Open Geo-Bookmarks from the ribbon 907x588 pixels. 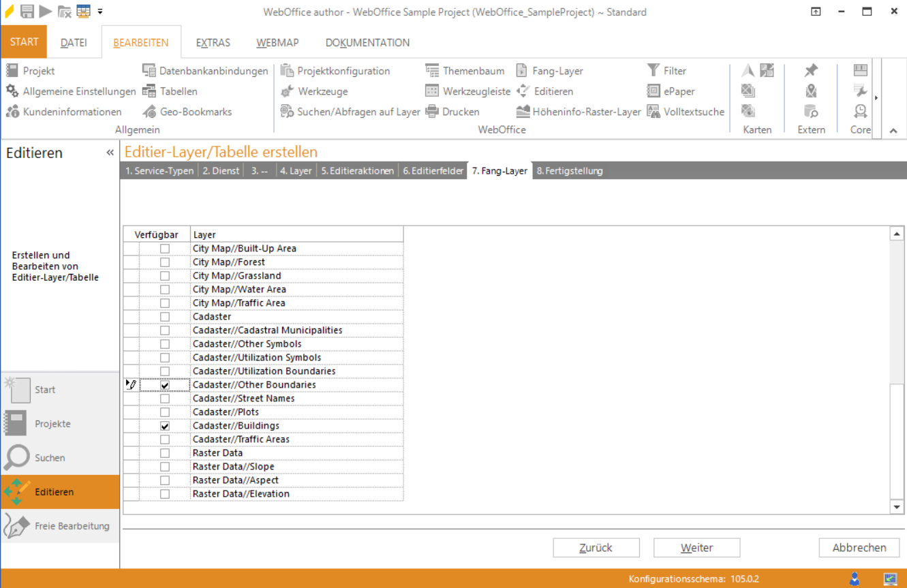[x=187, y=112]
